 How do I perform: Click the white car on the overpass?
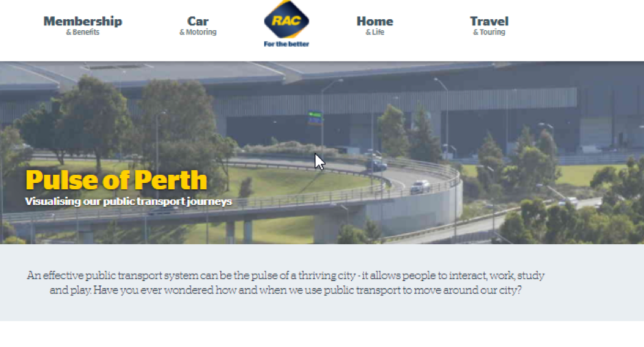pyautogui.click(x=420, y=187)
